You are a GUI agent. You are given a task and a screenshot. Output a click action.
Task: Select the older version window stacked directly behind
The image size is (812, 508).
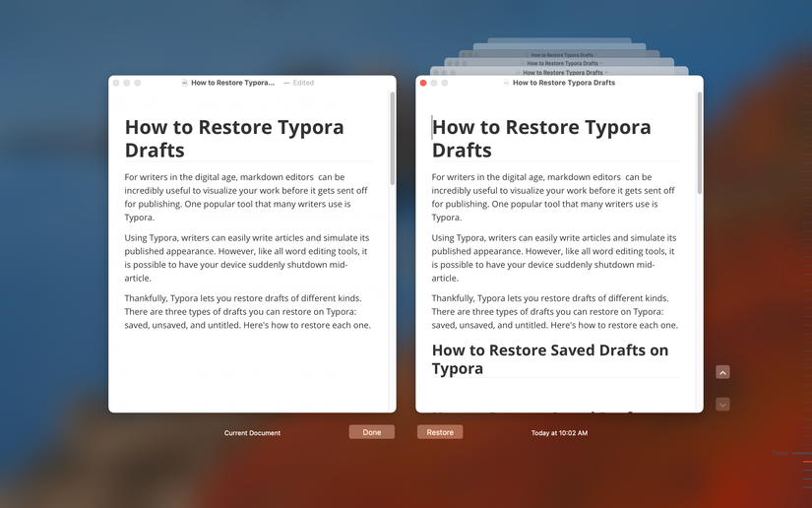click(559, 72)
